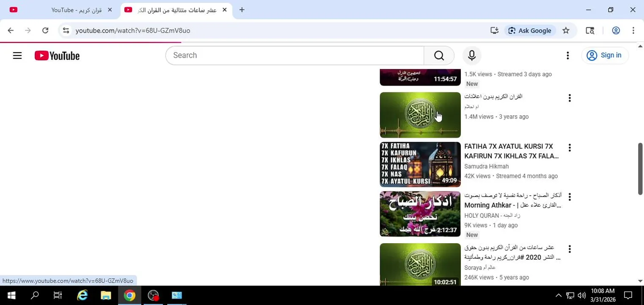This screenshot has height=305, width=644.
Task: Close the عشر ساعات متتالية tab
Action: pos(224,10)
